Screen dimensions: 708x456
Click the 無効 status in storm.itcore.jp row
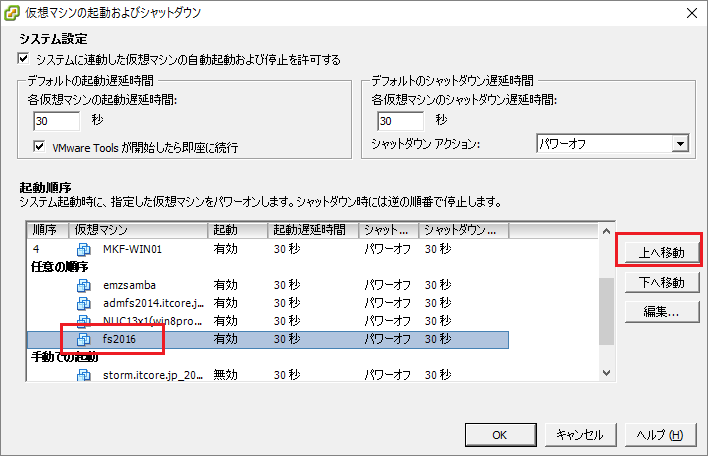pos(225,375)
